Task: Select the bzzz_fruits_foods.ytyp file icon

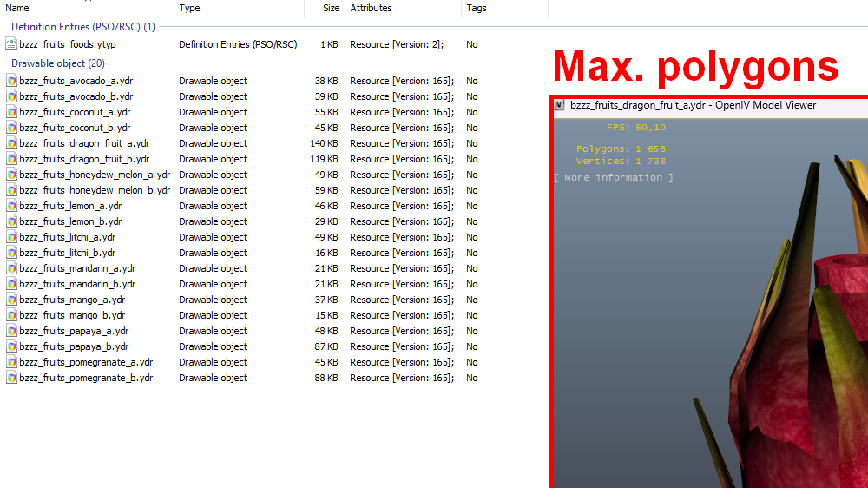Action: click(11, 44)
